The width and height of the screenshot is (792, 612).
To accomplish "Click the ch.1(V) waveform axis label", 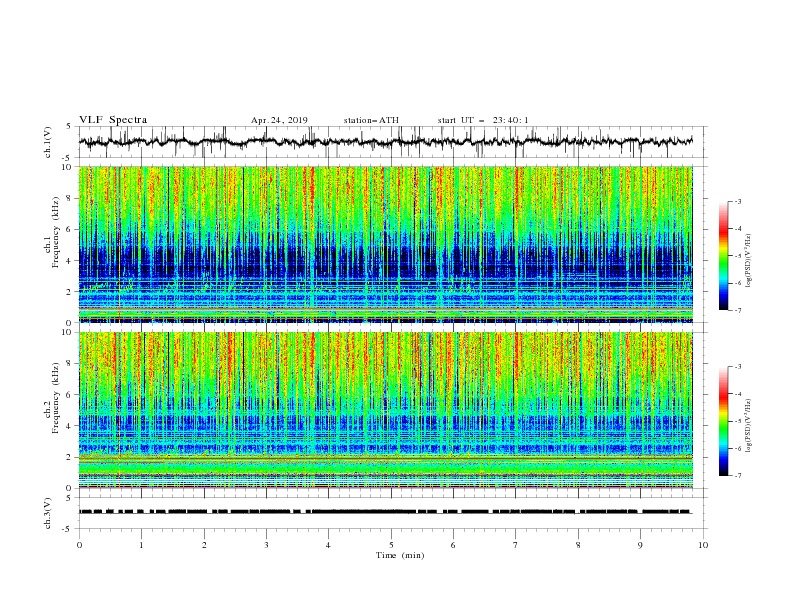I will (48, 142).
